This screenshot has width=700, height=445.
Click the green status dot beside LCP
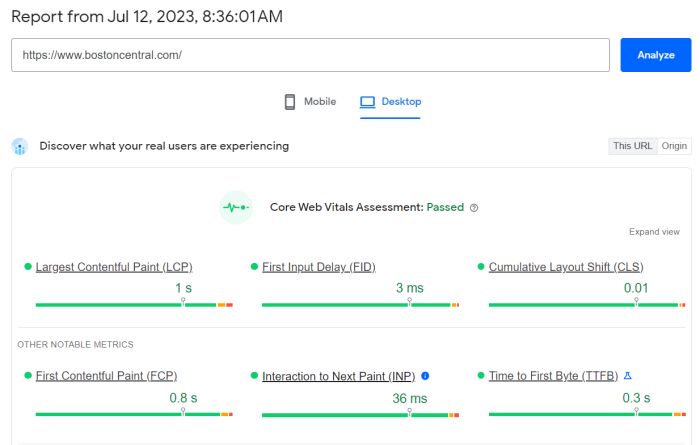[28, 266]
